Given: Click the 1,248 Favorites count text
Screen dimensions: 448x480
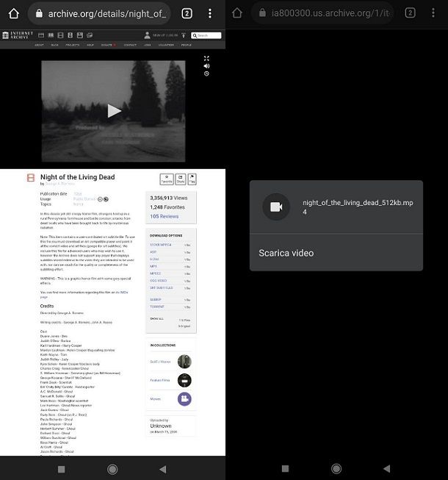Looking at the screenshot, I should click(x=167, y=207).
